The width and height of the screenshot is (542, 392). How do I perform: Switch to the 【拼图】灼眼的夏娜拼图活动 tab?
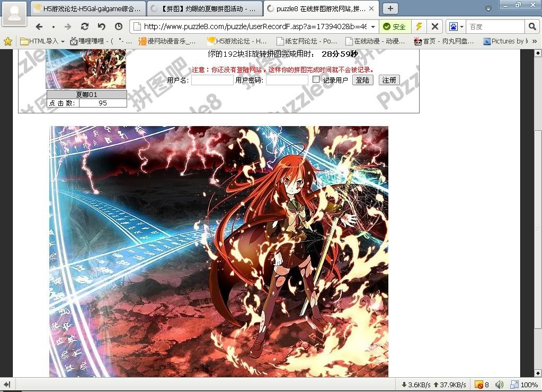205,8
